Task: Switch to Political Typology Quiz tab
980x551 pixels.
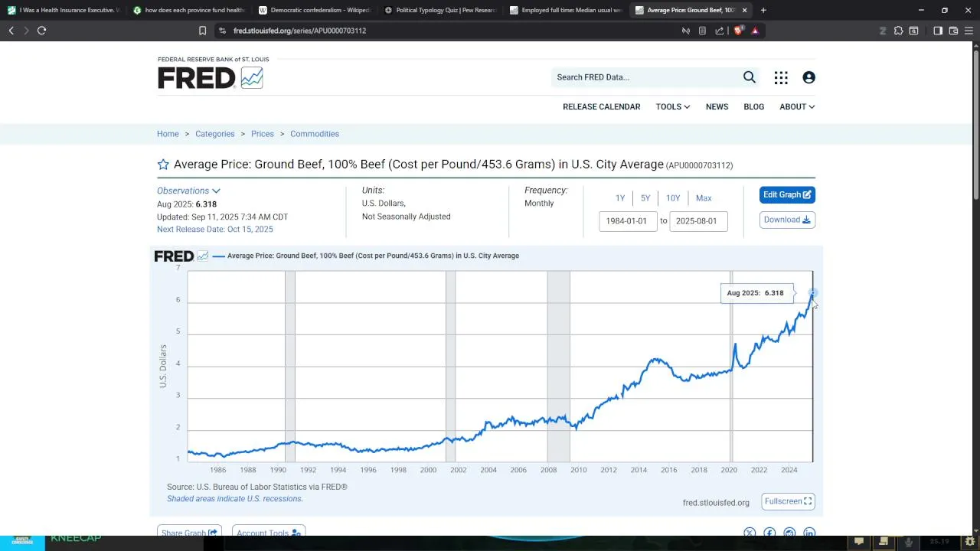Action: (x=439, y=10)
